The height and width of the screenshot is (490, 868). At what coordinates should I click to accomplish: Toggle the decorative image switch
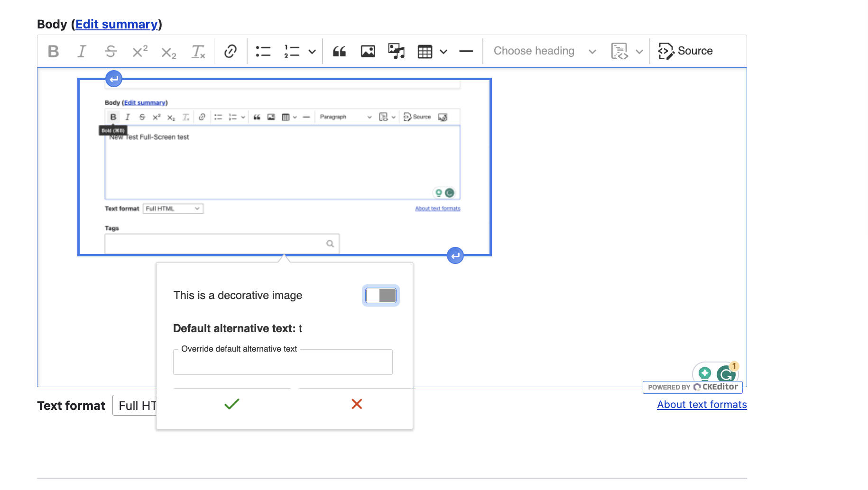pos(381,296)
